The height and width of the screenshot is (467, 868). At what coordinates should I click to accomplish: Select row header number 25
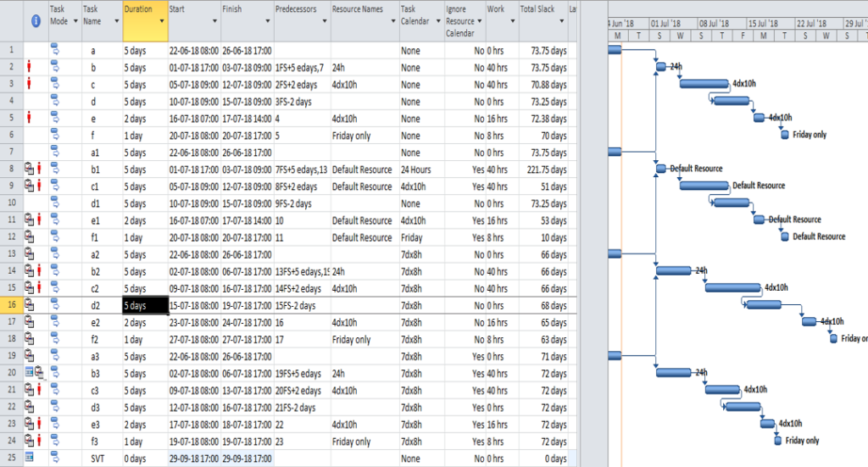coord(12,458)
